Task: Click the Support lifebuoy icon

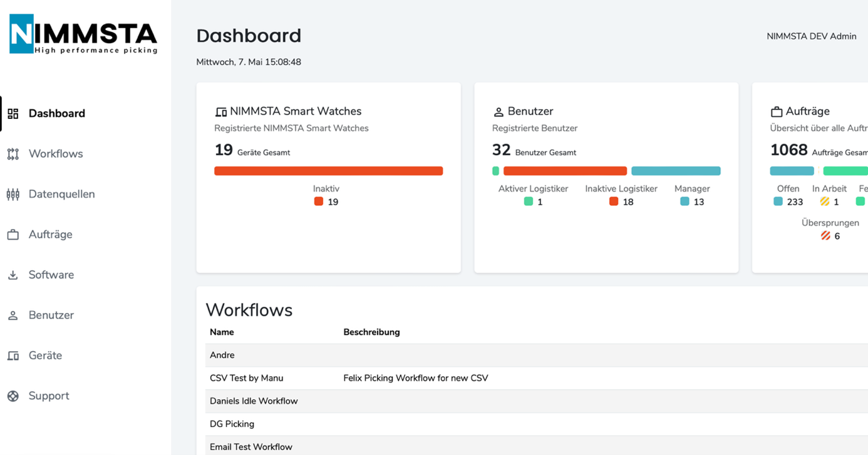Action: [13, 396]
